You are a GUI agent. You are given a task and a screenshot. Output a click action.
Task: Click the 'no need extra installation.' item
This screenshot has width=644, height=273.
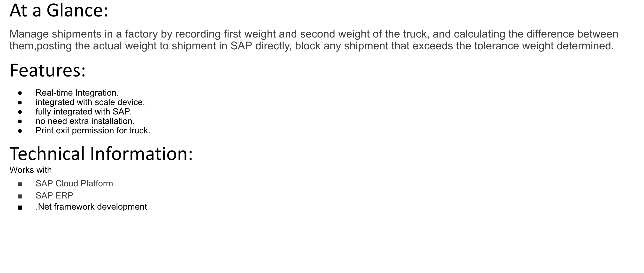[x=85, y=121]
